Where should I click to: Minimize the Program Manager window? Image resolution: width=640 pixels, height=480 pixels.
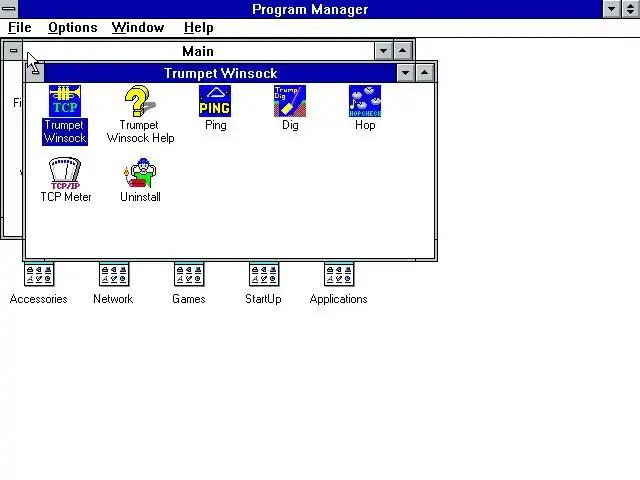pos(612,9)
